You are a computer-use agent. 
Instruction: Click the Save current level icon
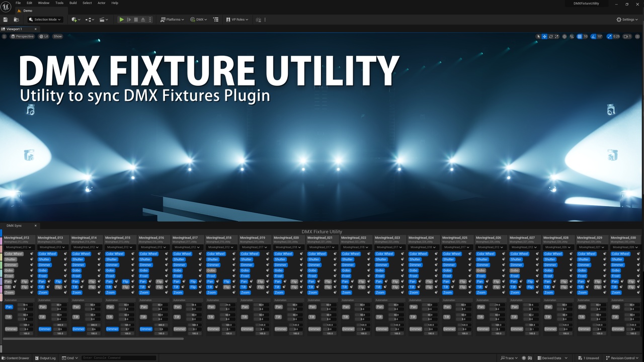(5, 20)
